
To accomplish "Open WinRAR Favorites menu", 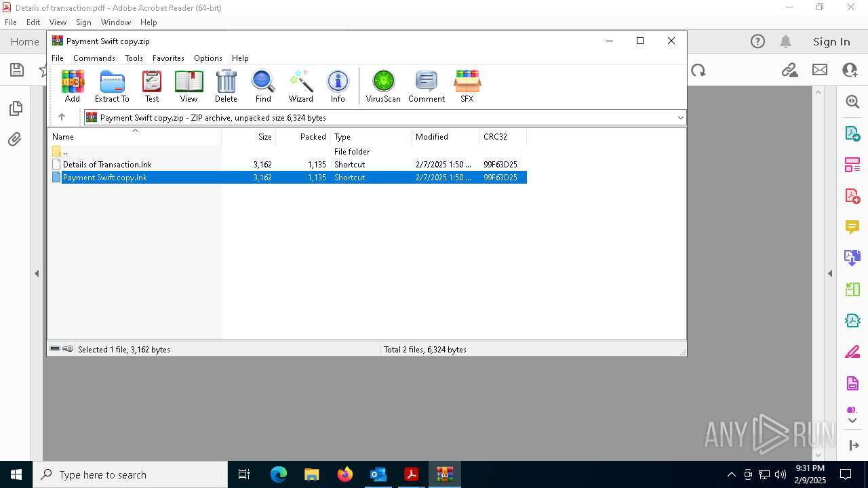I will [168, 58].
